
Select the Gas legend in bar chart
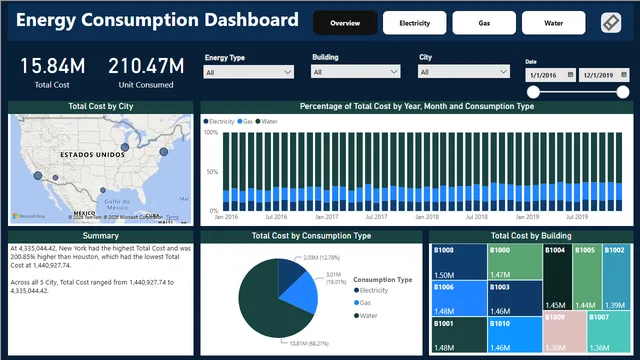tap(245, 122)
